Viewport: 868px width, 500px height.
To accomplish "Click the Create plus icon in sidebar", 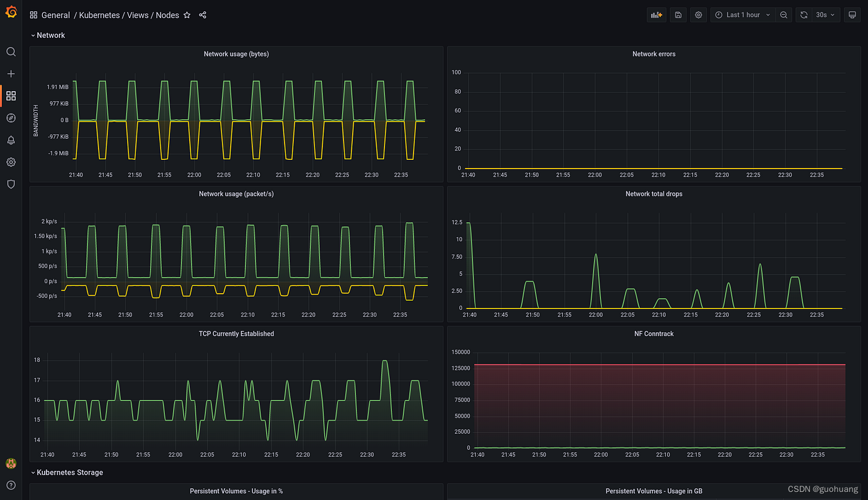I will pos(11,74).
